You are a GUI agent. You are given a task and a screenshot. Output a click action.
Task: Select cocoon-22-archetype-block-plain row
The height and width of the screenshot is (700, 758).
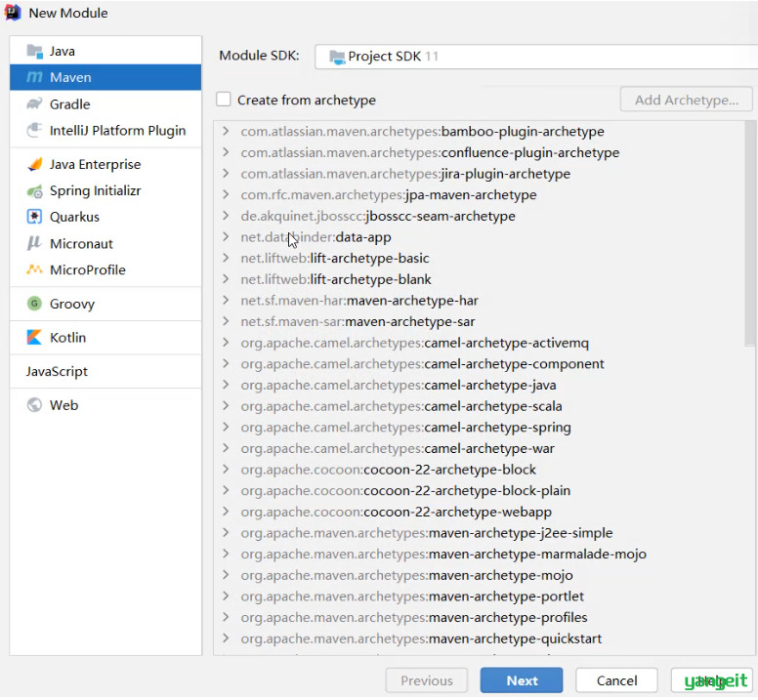pos(479,491)
